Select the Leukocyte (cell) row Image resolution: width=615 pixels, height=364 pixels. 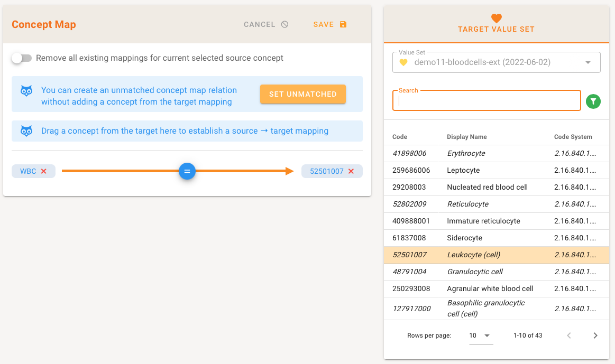(473, 255)
